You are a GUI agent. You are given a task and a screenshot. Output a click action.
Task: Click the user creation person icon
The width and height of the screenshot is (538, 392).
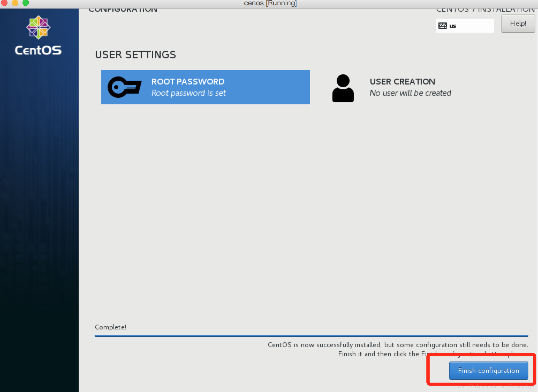(x=343, y=88)
